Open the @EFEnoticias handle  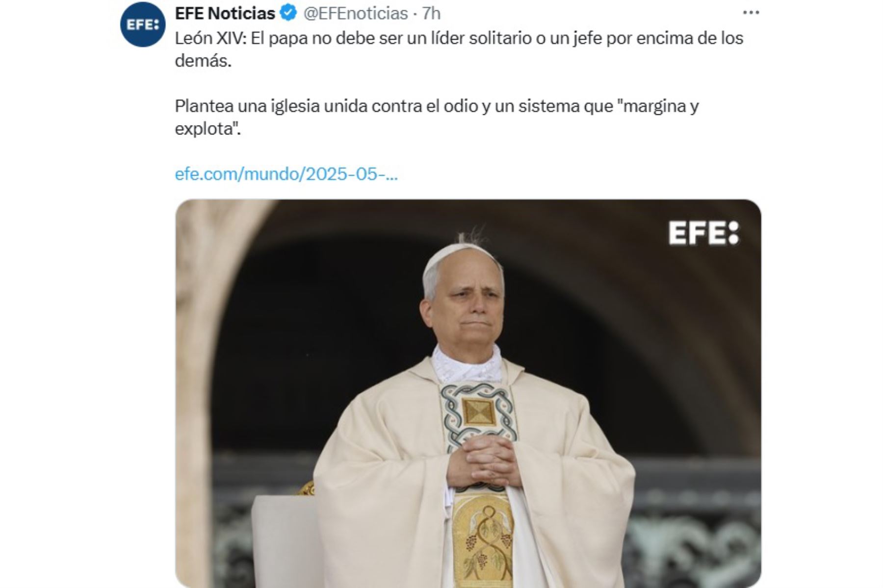(356, 13)
